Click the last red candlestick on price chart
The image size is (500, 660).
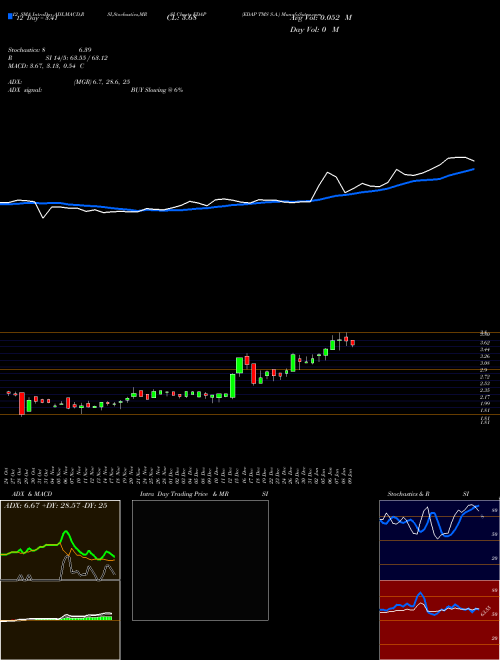tap(353, 343)
